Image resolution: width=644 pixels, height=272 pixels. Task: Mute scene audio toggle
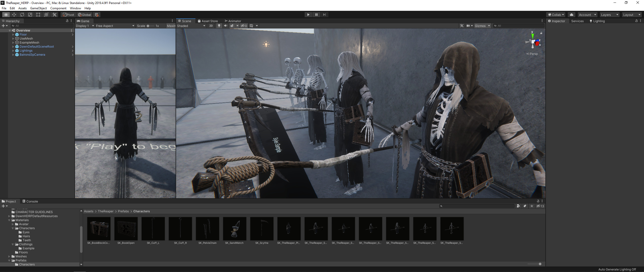click(x=226, y=26)
